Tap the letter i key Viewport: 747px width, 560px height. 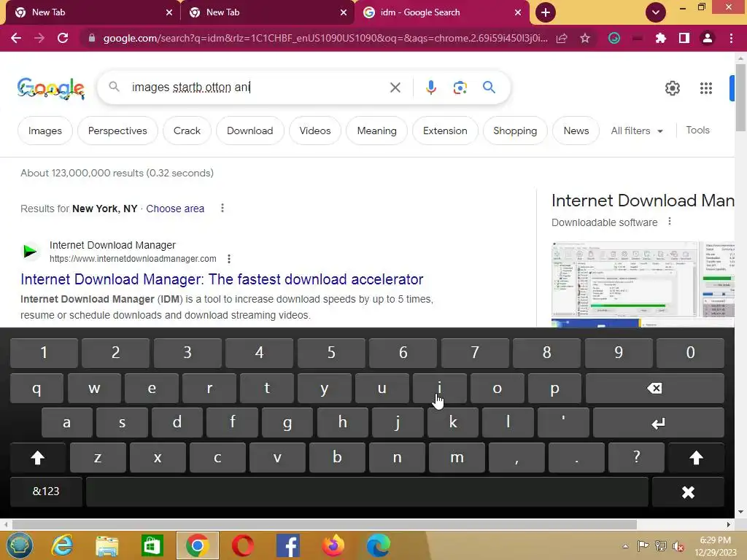click(x=439, y=388)
